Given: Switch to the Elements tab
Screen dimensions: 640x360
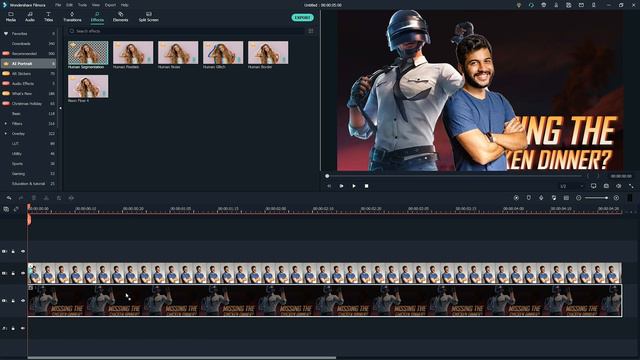Looking at the screenshot, I should coord(120,17).
